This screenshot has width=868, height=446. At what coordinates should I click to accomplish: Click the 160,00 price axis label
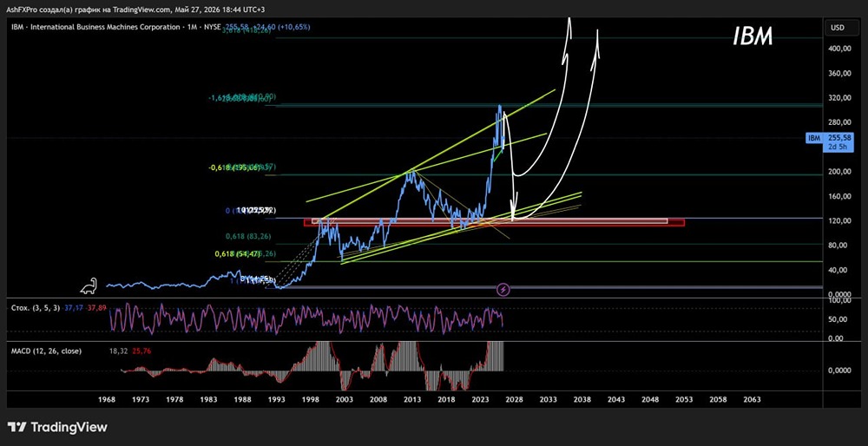[x=839, y=196]
